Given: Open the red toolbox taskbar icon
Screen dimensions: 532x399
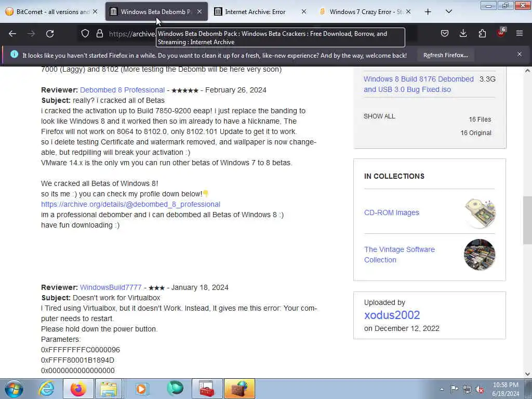Looking at the screenshot, I should pyautogui.click(x=207, y=389).
